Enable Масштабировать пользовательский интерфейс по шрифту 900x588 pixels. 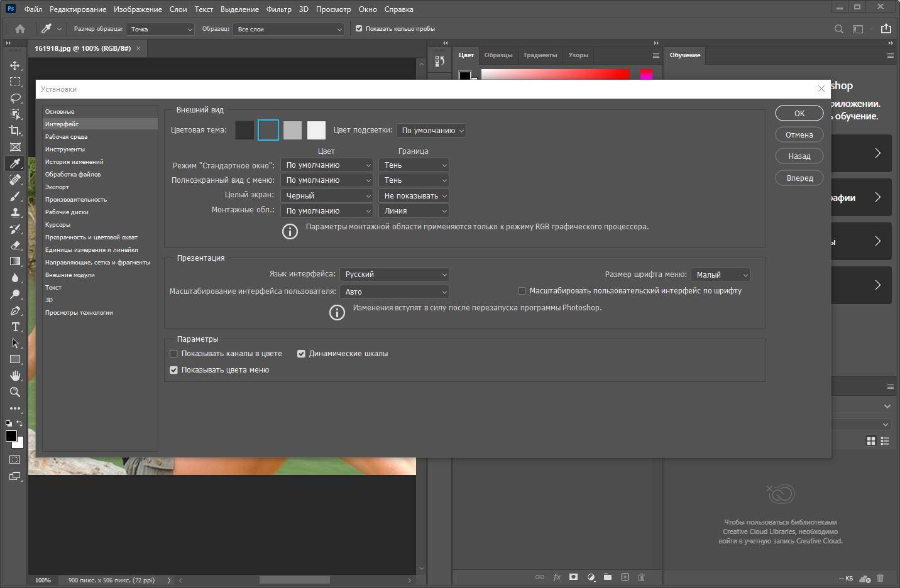[x=522, y=291]
